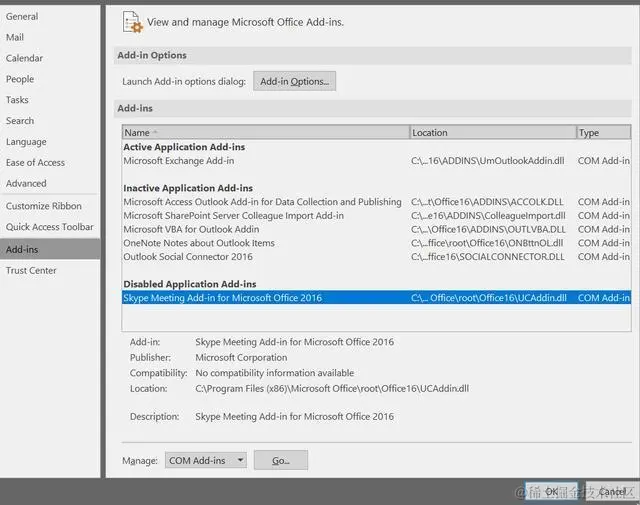Click the Active Application Add-ins group heading
The width and height of the screenshot is (640, 505).
pyautogui.click(x=184, y=147)
